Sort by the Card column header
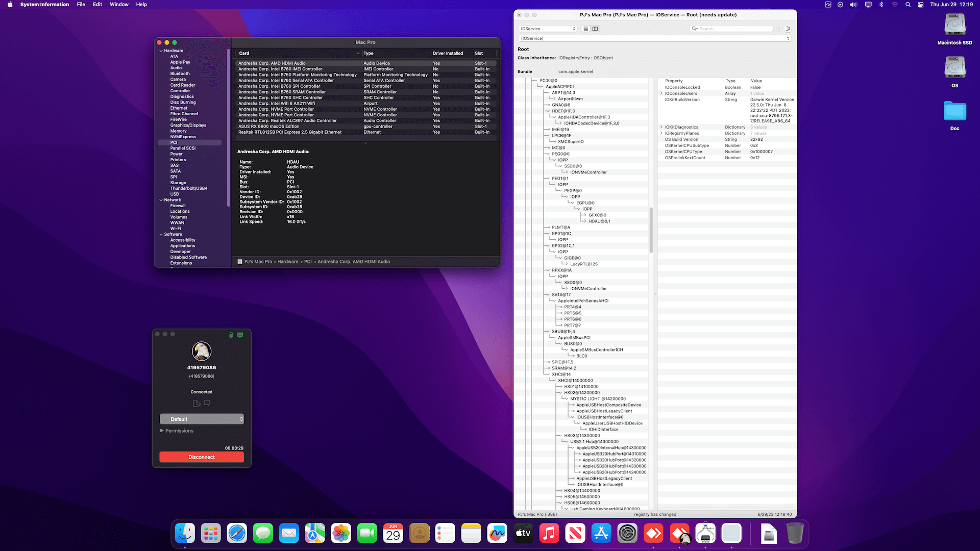Image resolution: width=980 pixels, height=551 pixels. pyautogui.click(x=298, y=53)
